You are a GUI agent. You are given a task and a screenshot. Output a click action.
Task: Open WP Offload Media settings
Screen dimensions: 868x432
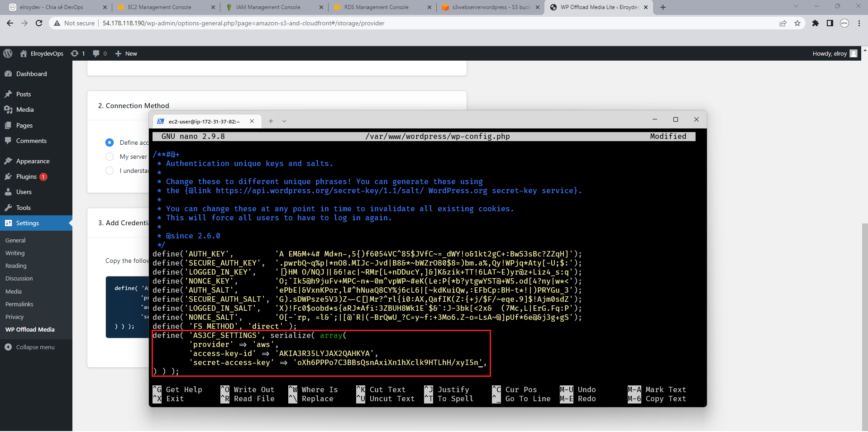[30, 329]
